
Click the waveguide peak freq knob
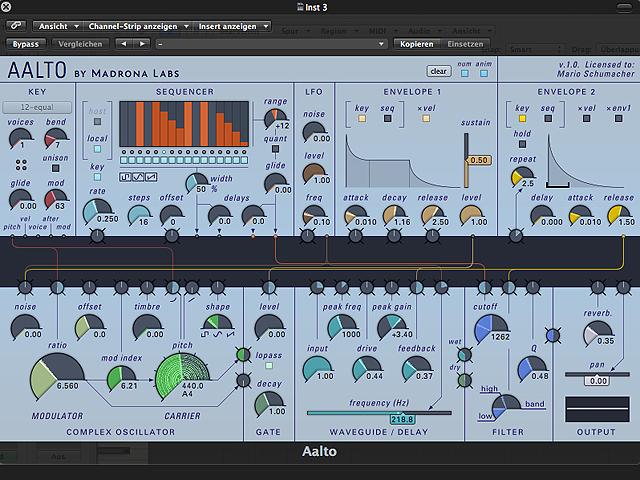pos(342,327)
